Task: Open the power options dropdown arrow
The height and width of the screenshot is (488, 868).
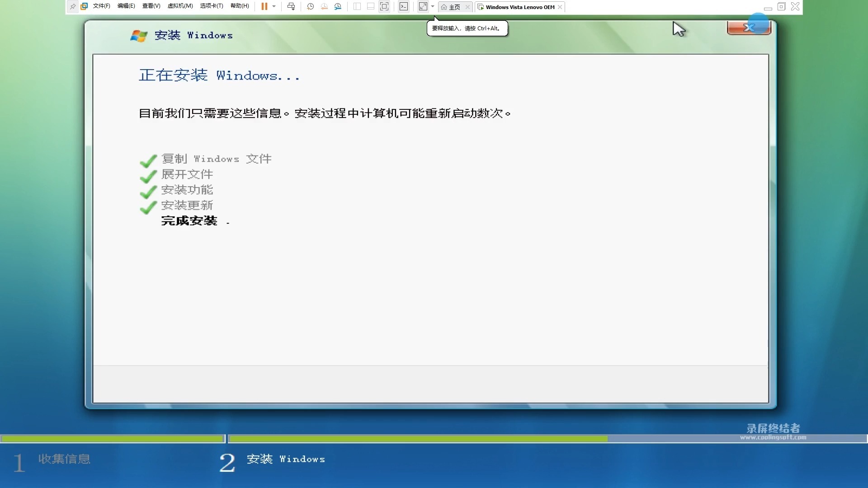Action: pos(274,6)
